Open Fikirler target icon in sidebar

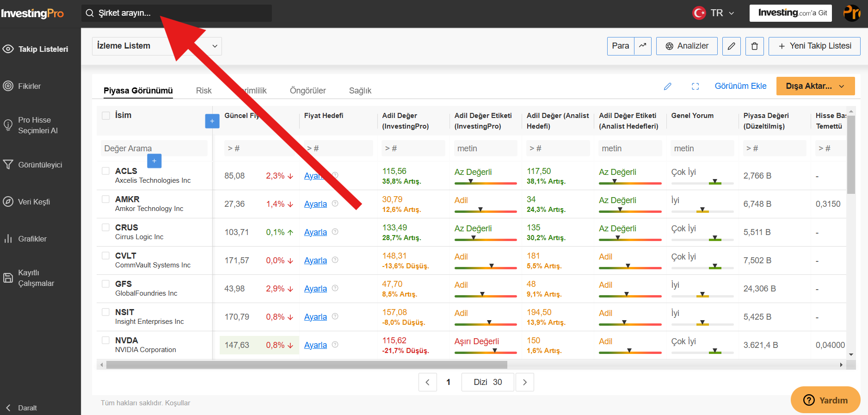coord(8,86)
